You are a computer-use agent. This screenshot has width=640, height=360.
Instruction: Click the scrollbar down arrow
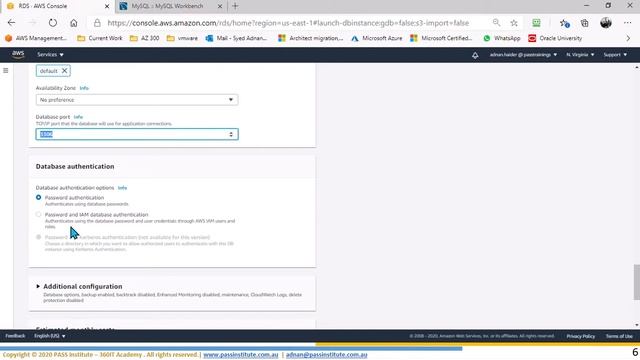click(x=636, y=325)
